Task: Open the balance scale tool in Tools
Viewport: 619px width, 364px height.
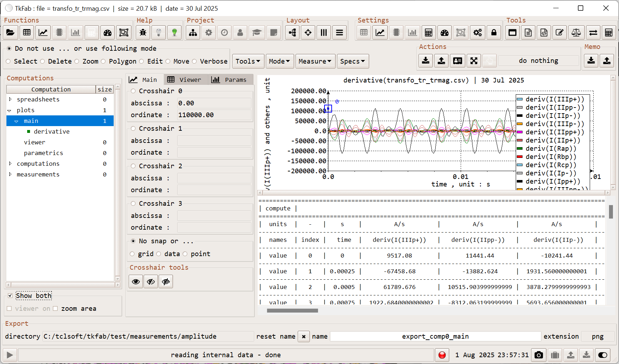Action: [576, 33]
